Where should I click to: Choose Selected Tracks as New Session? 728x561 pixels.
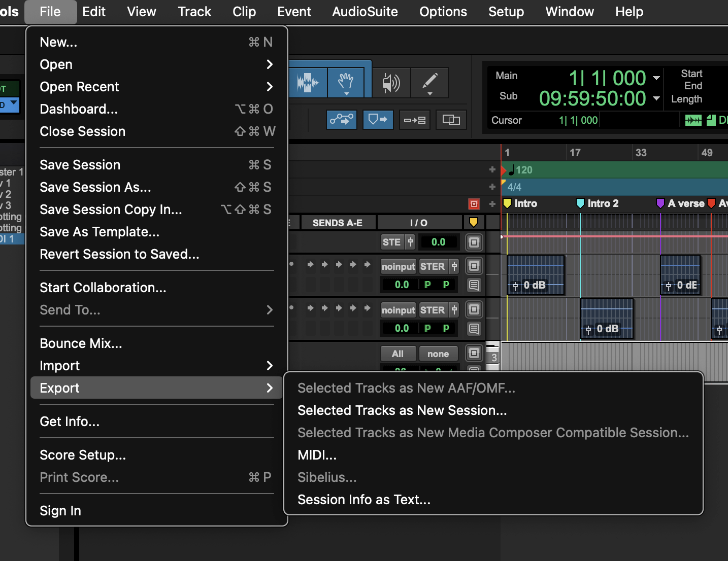coord(402,410)
